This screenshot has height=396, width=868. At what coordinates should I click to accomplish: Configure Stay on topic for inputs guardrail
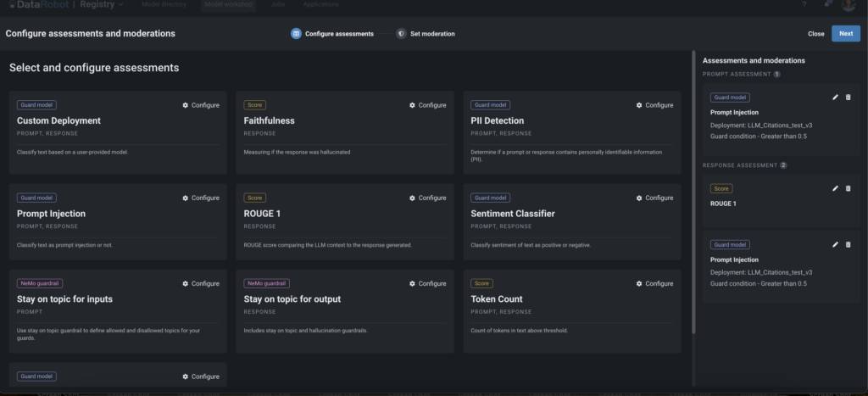point(201,283)
